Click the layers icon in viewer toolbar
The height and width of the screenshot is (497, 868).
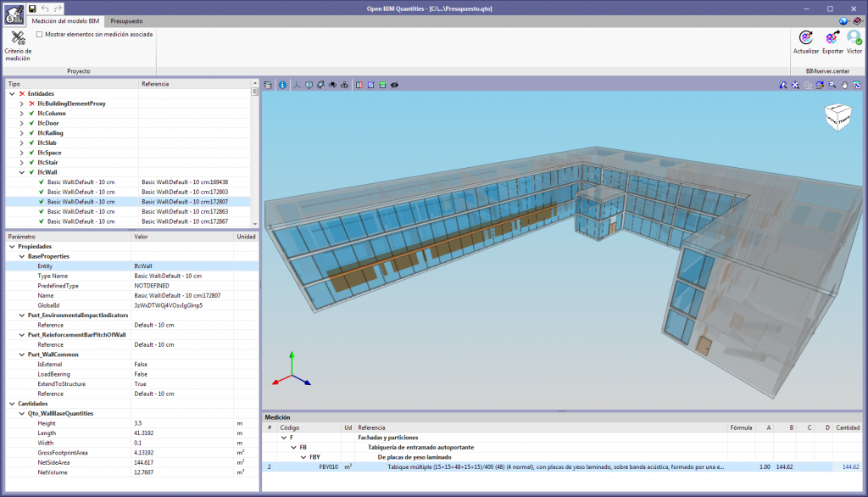tap(269, 86)
